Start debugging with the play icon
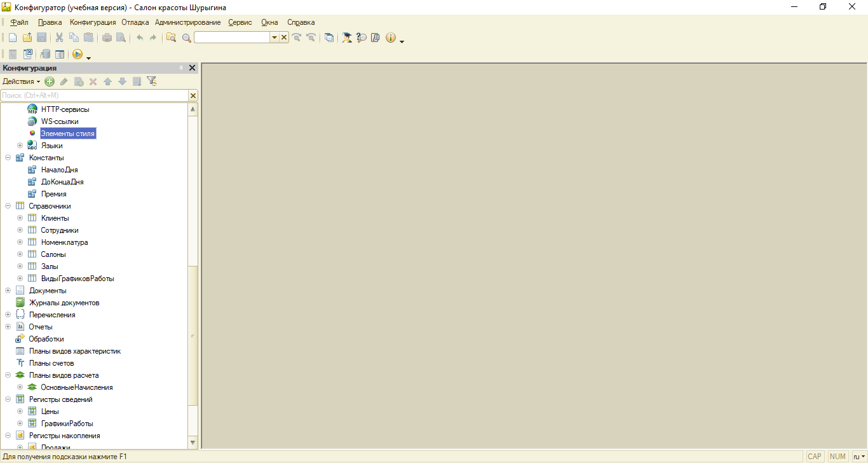868x463 pixels. point(78,54)
